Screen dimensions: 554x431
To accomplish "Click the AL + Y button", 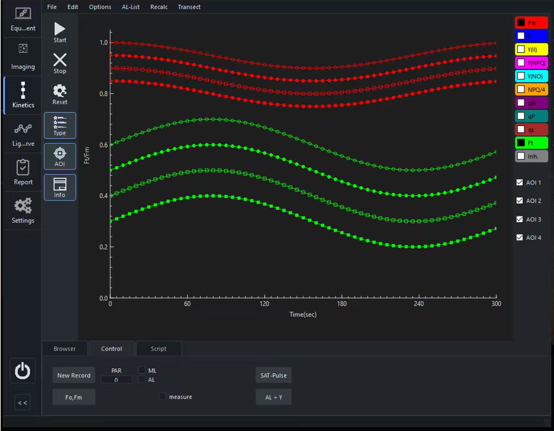I will pyautogui.click(x=273, y=397).
